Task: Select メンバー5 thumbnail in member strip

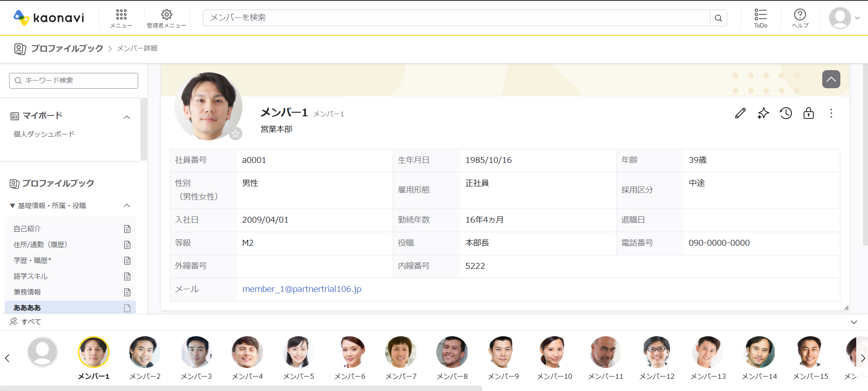Action: (298, 352)
